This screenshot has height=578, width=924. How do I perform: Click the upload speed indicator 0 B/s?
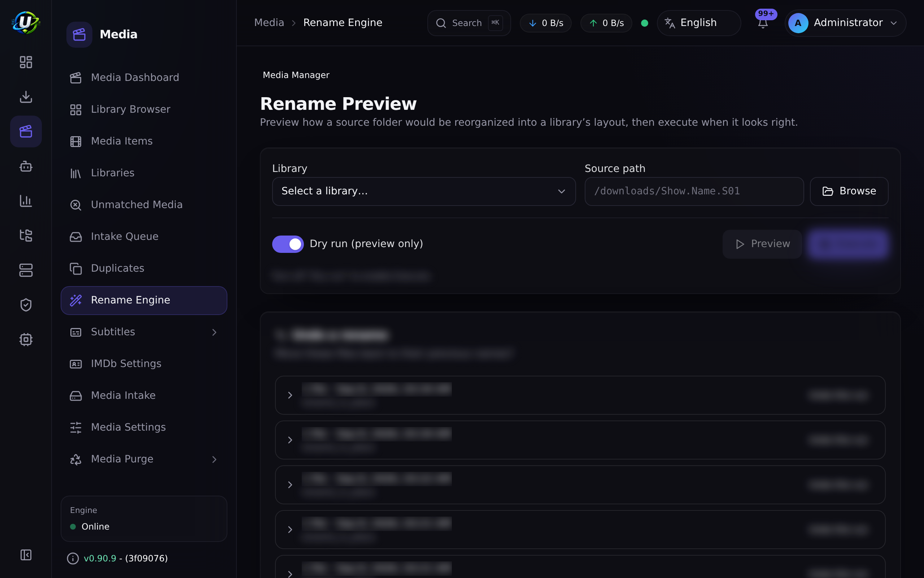[x=606, y=23]
